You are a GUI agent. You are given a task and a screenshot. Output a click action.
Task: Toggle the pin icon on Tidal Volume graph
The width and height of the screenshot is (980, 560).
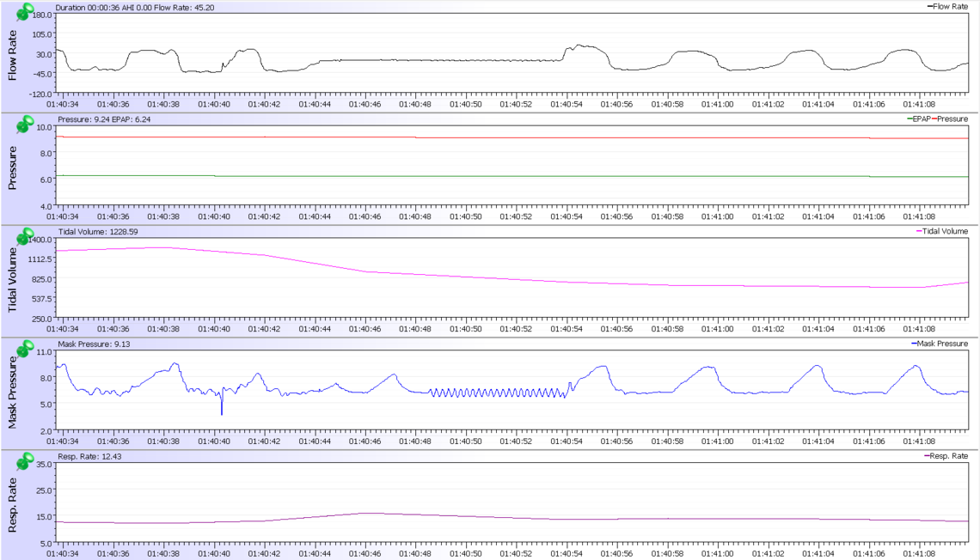click(x=25, y=236)
